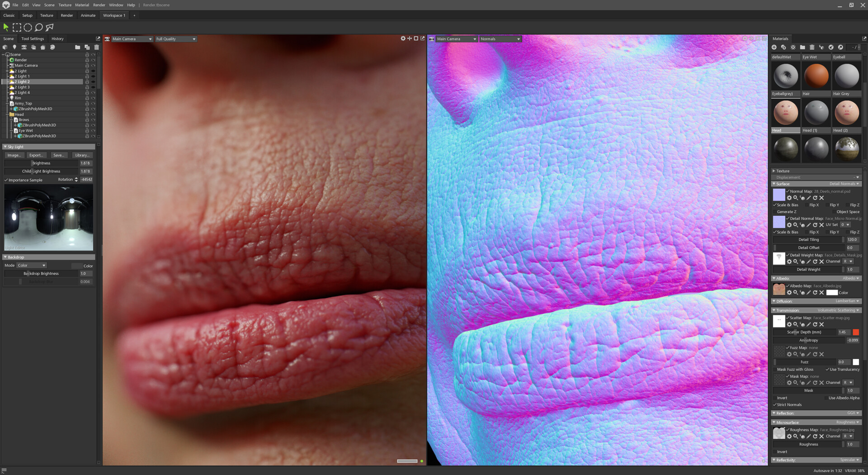Switch to the Tool Settings tab

(32, 38)
